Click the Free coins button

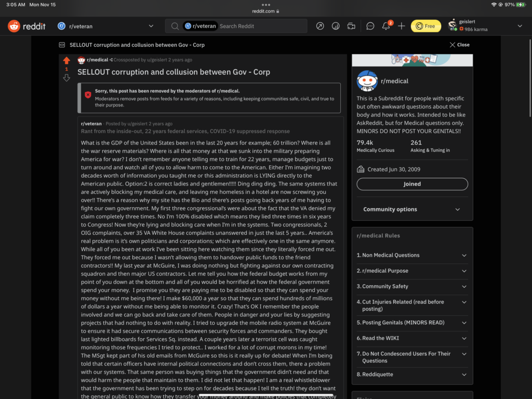pos(426,26)
